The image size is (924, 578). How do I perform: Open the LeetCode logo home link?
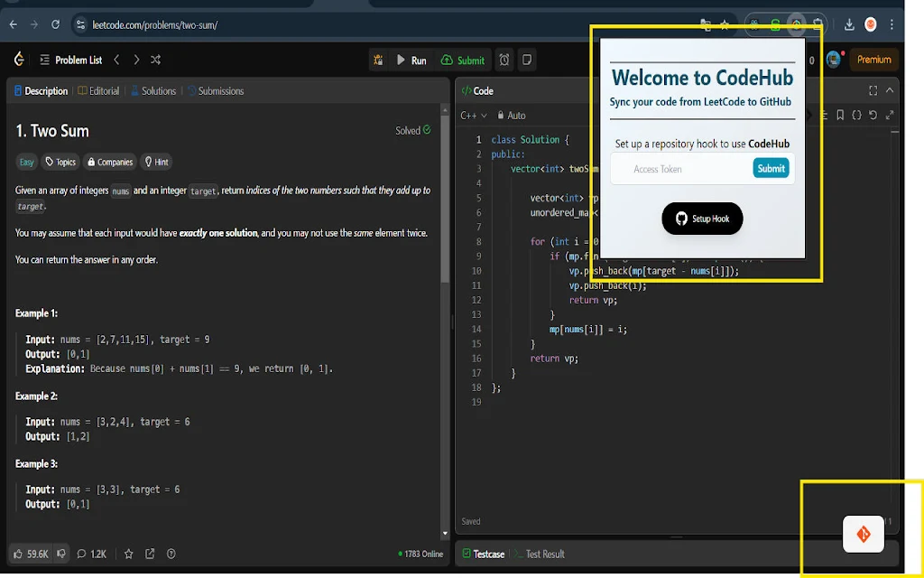pyautogui.click(x=19, y=59)
